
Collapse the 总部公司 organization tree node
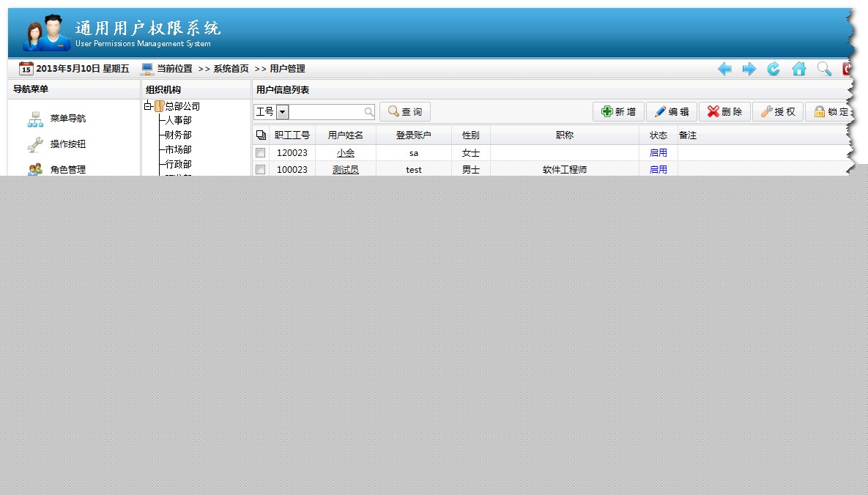pyautogui.click(x=146, y=105)
